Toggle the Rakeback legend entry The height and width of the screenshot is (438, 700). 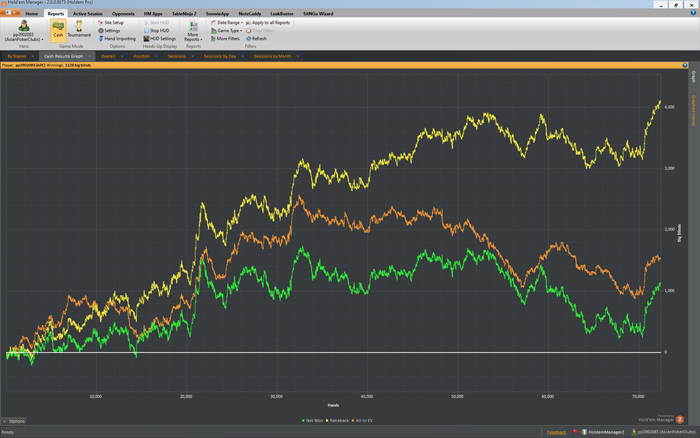[338, 421]
